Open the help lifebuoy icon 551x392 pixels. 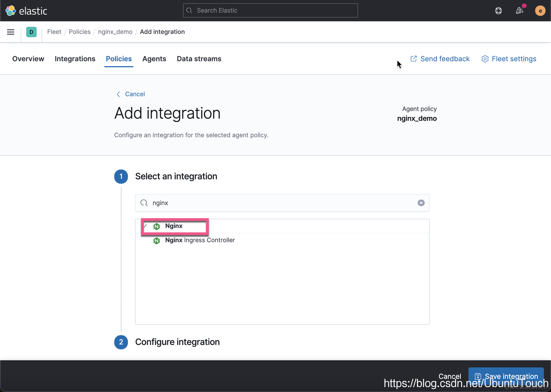pos(498,11)
